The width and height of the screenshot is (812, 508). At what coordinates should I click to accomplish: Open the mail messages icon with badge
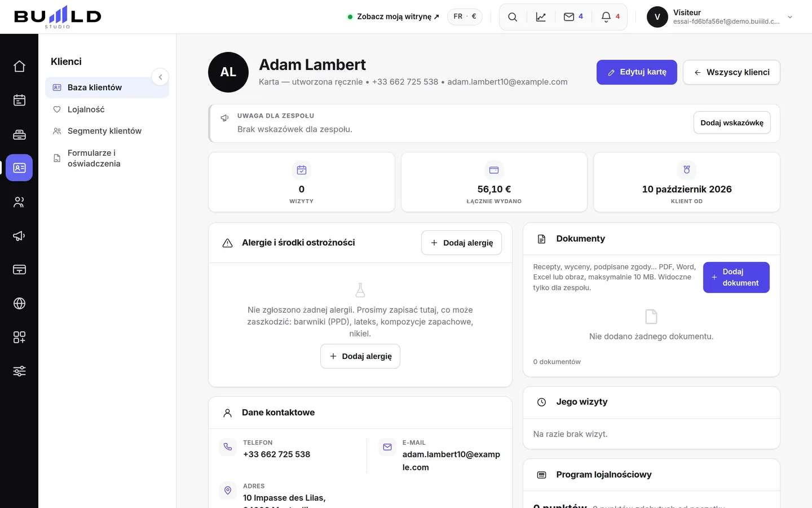[x=573, y=17]
